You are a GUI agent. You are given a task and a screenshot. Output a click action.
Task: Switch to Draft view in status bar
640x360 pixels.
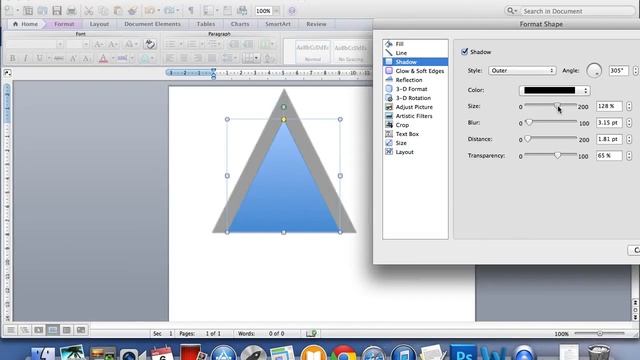click(x=11, y=330)
